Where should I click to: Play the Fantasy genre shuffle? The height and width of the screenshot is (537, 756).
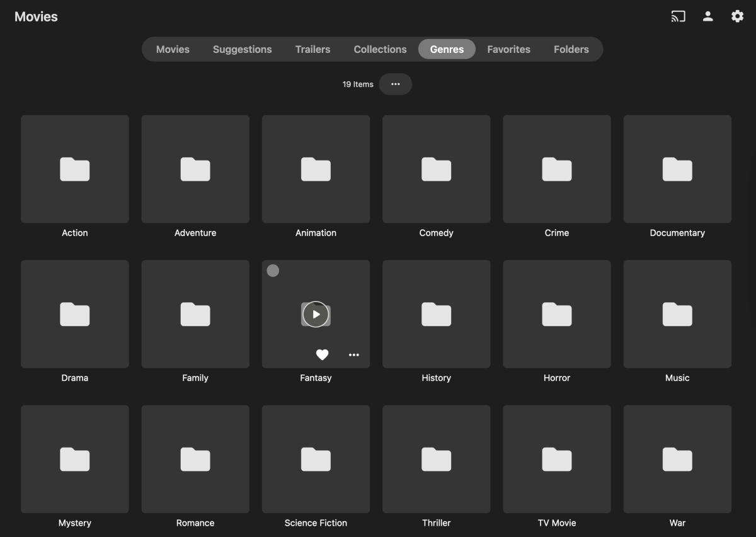pyautogui.click(x=316, y=314)
